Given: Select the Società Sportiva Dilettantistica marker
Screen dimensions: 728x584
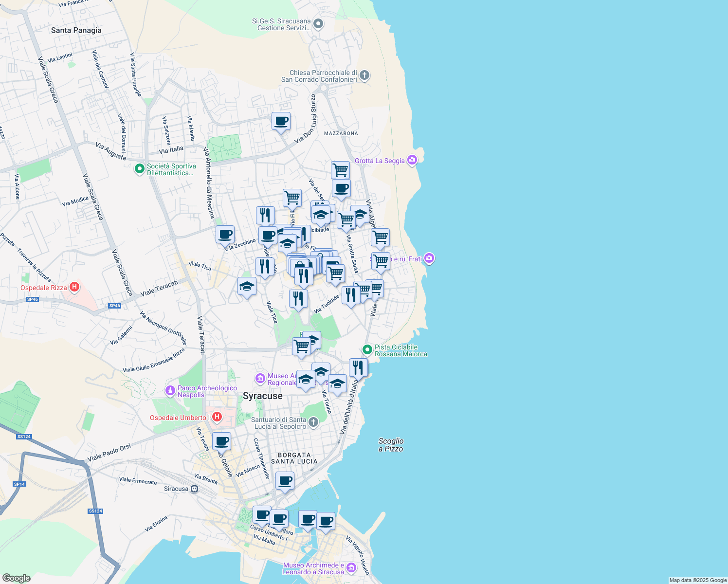Looking at the screenshot, I should tap(140, 169).
